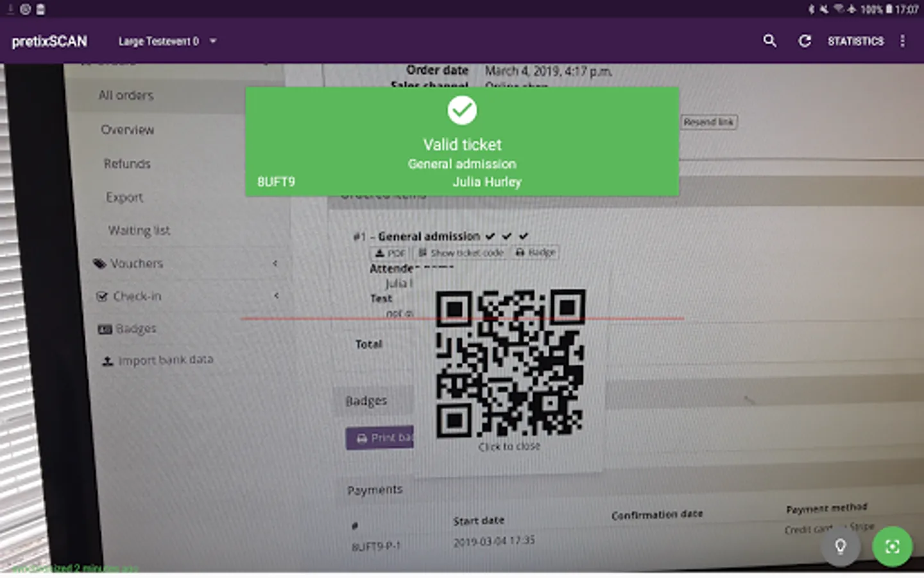
Task: Tap the order date 'March 4, 2019, 4:17 p.m.'
Action: pos(549,71)
